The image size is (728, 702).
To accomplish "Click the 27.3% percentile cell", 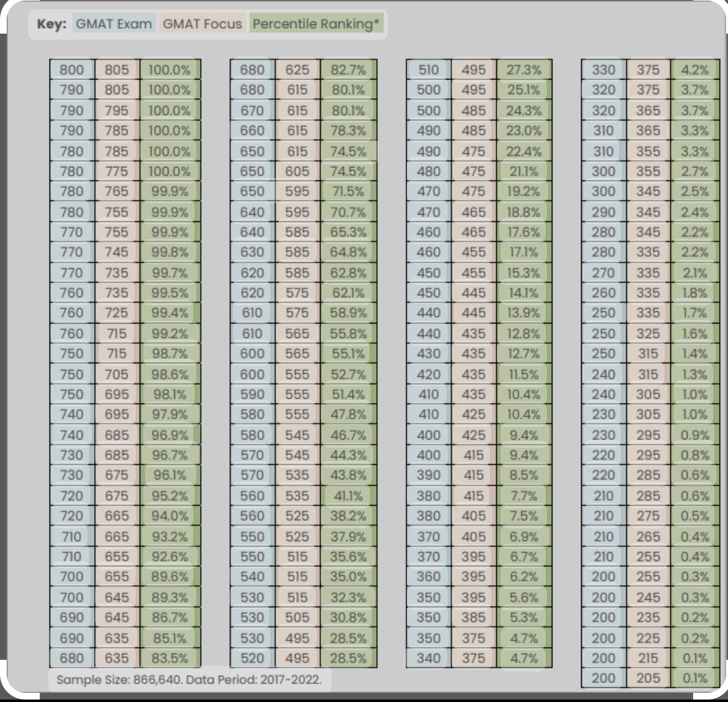I will (524, 70).
